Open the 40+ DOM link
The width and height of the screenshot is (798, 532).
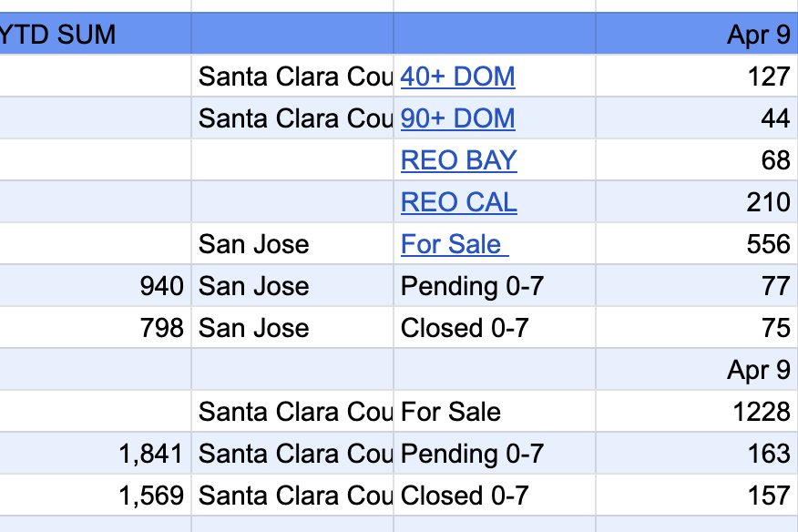point(457,77)
